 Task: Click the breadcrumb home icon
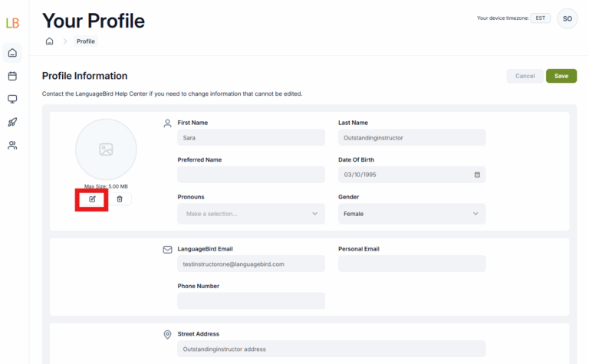(x=50, y=41)
